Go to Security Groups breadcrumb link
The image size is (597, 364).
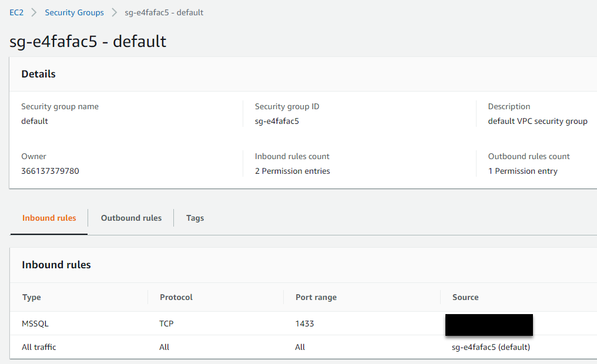pos(74,12)
